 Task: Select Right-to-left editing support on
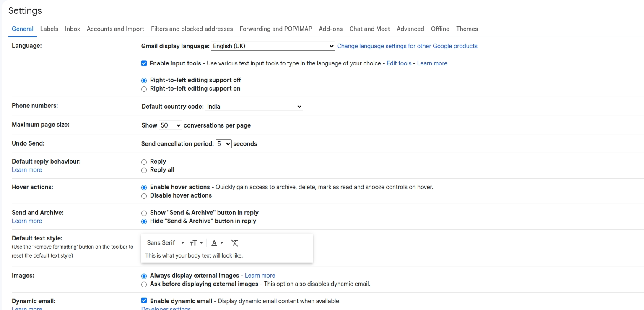[x=144, y=89]
